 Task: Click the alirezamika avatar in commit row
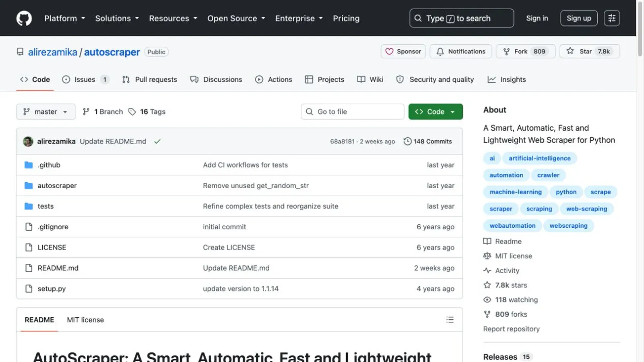(28, 142)
